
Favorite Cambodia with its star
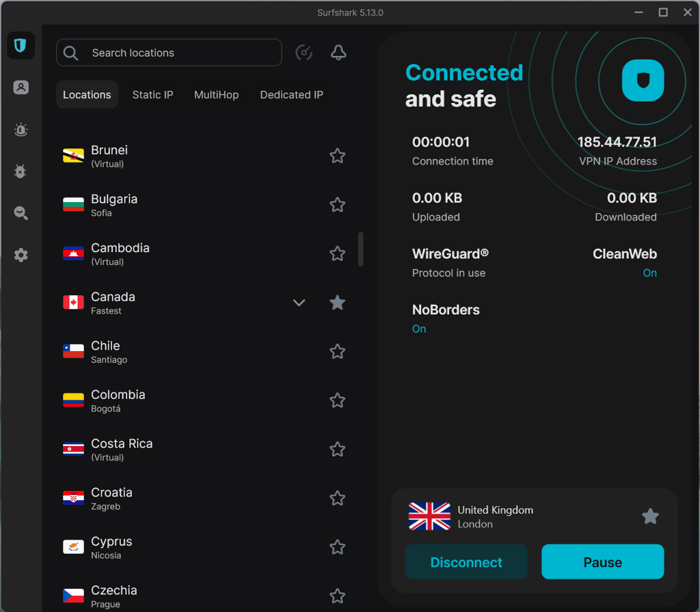pyautogui.click(x=338, y=253)
